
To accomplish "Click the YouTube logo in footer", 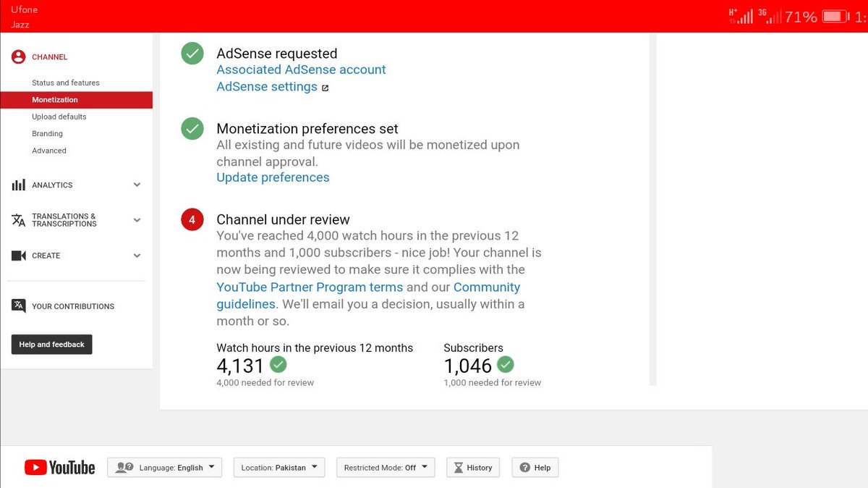I will 60,468.
